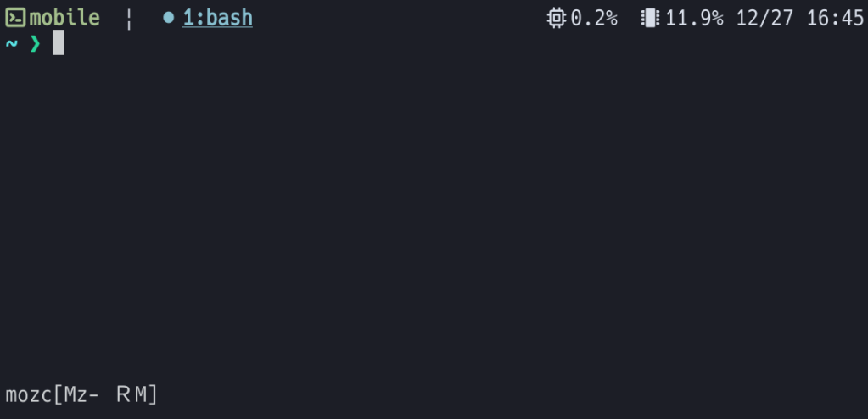Click the memory chip icon
Image resolution: width=868 pixels, height=419 pixels.
pyautogui.click(x=650, y=18)
